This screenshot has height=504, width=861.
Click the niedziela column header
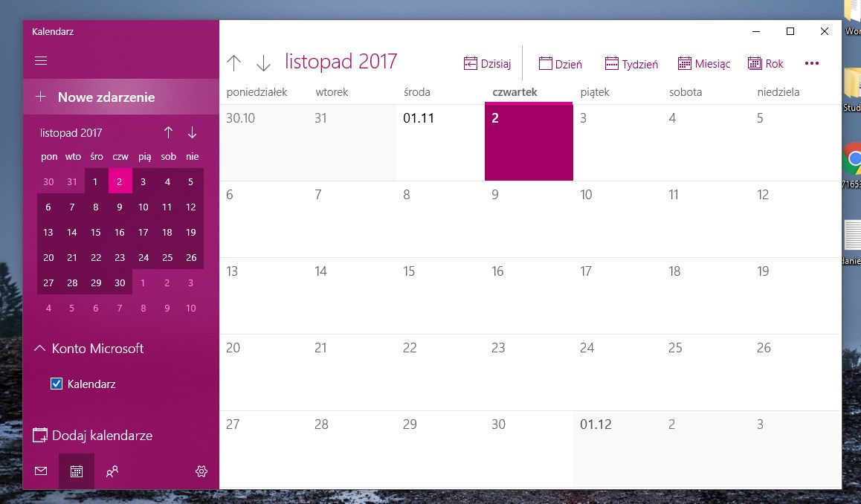[x=778, y=92]
